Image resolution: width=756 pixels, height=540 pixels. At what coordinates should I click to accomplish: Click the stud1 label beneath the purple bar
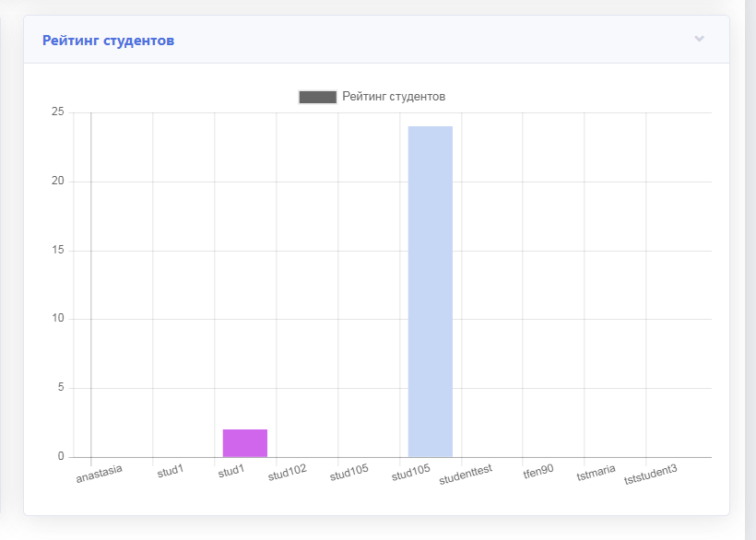pos(231,472)
